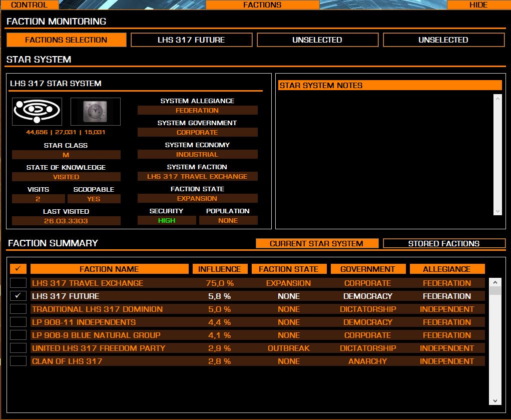Viewport: 511px width, 420px height.
Task: Click the Scoopable value Yes
Action: click(94, 199)
